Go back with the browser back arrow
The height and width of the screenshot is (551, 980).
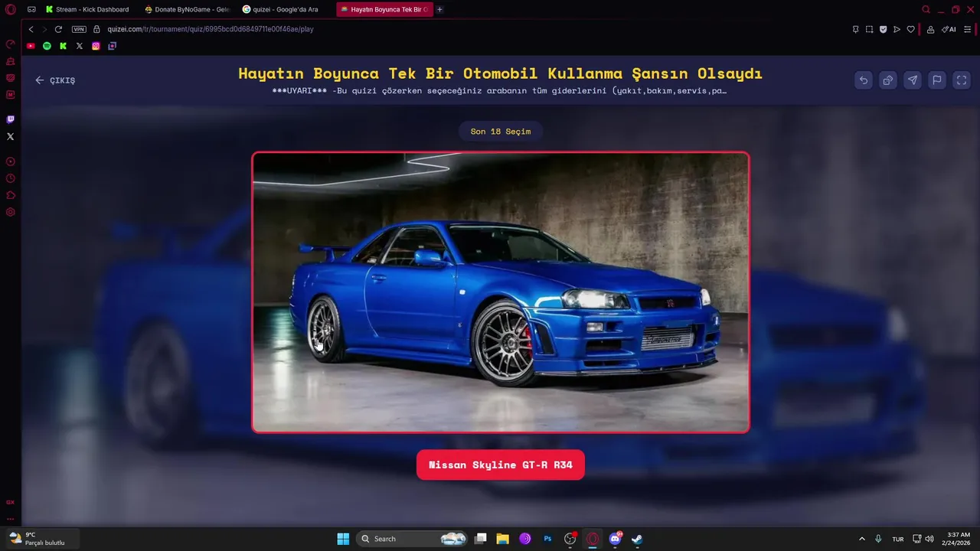(31, 29)
